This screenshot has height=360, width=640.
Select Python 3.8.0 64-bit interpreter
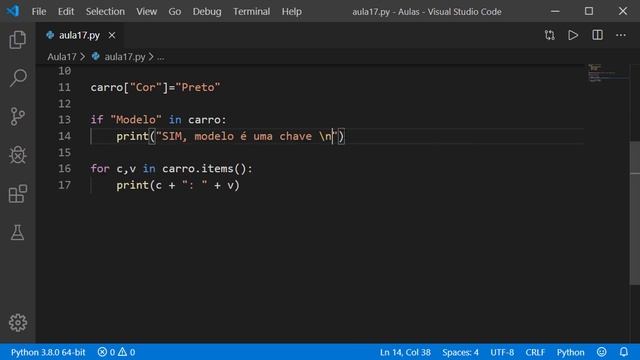coord(48,352)
